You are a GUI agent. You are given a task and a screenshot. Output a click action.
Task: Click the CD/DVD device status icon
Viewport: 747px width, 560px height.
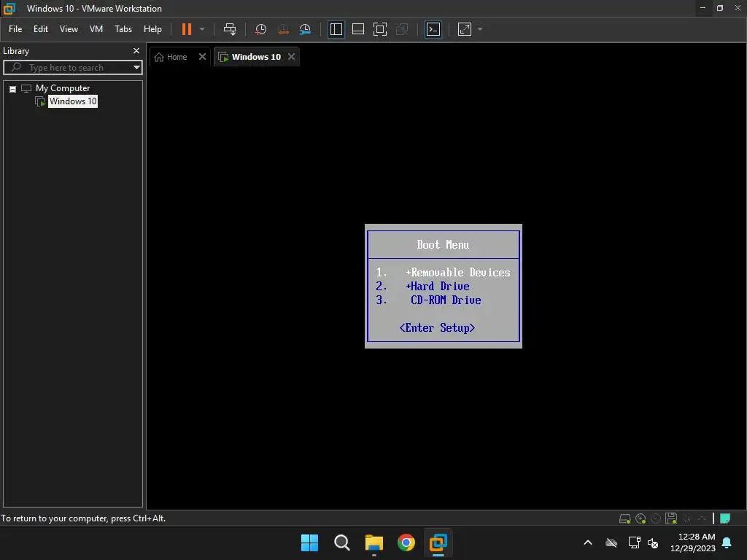pos(640,518)
